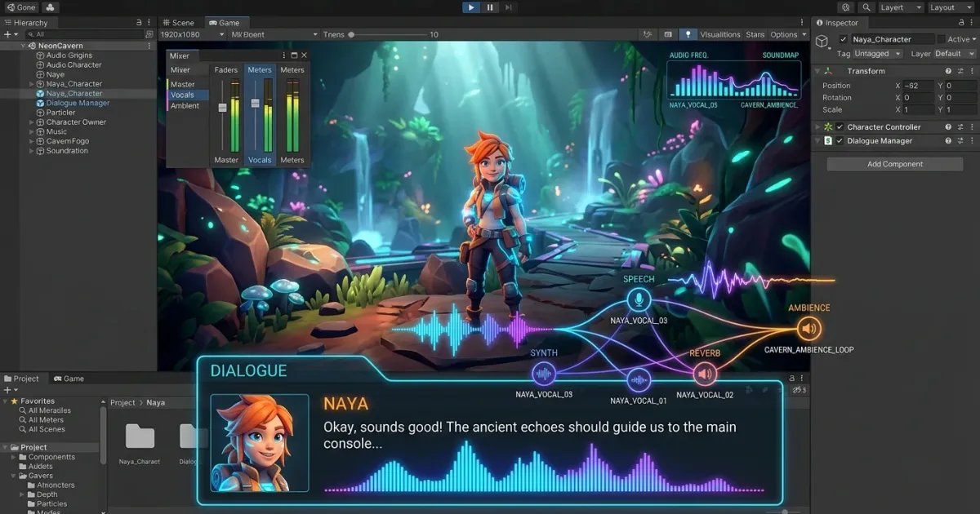Click the stats display icon next to lightbulb
The height and width of the screenshot is (514, 980).
(x=668, y=34)
